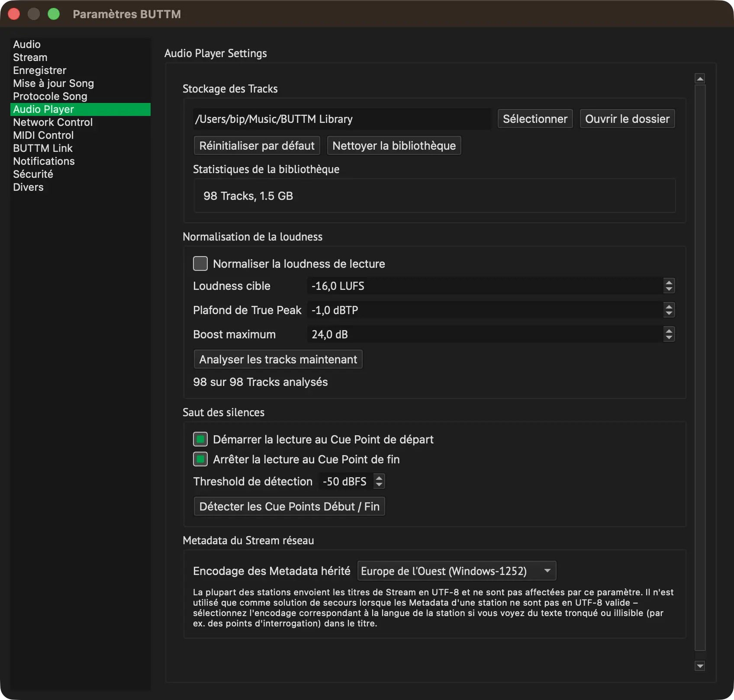Click the scroll down arrow of settings panel
This screenshot has height=700, width=734.
(700, 666)
